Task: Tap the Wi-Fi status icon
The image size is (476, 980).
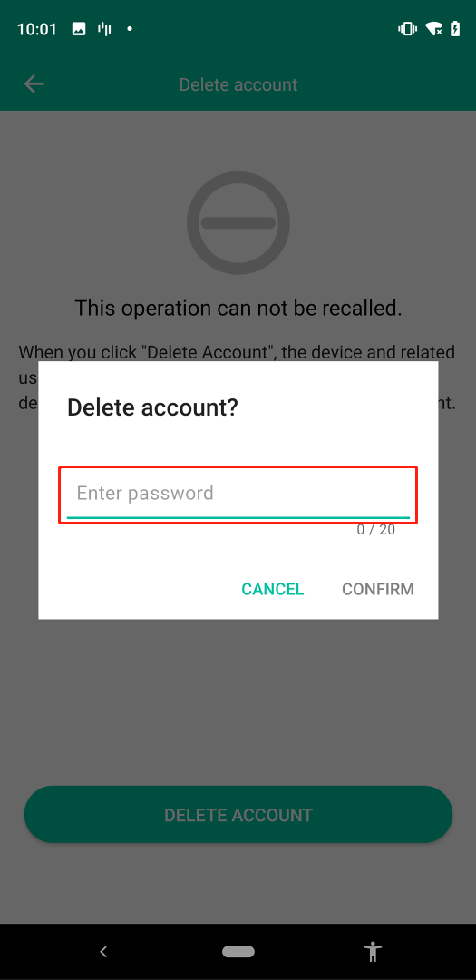Action: coord(433,29)
